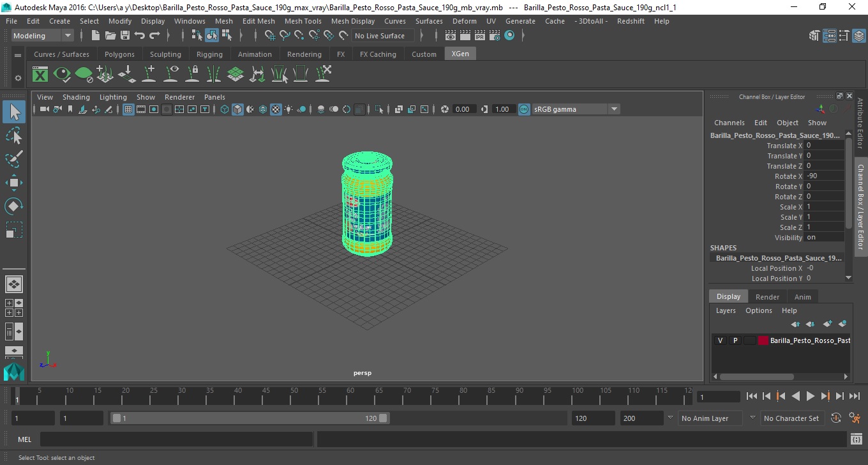Open the Lighting viewport menu
The width and height of the screenshot is (868, 465).
[x=113, y=97]
